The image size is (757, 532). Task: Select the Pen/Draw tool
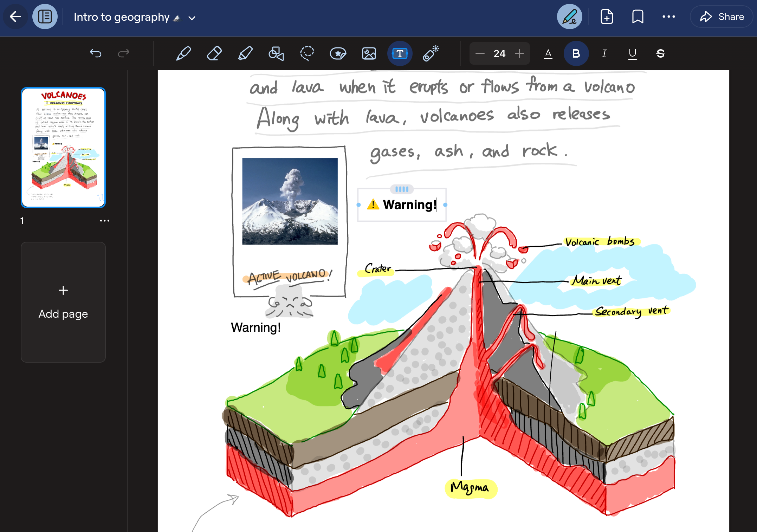pyautogui.click(x=184, y=53)
